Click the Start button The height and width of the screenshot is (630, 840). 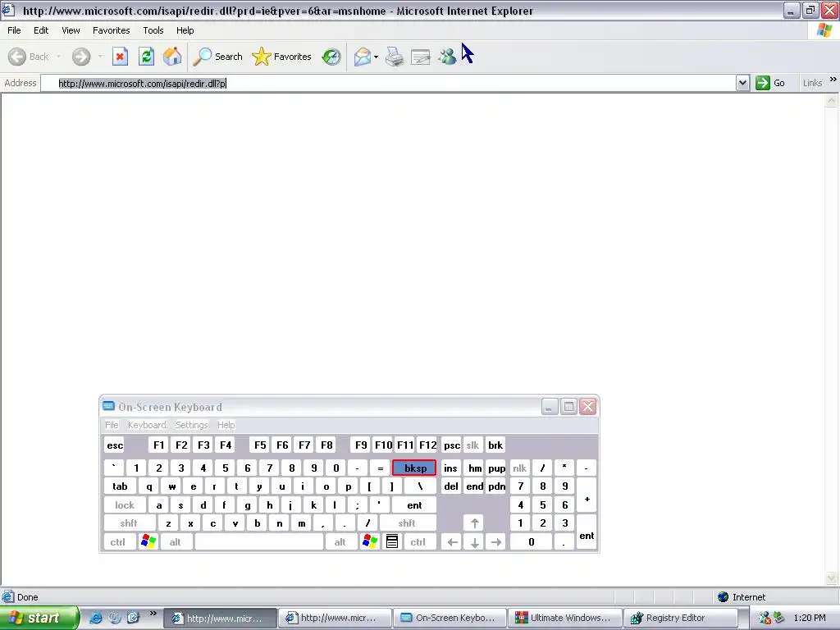click(39, 618)
